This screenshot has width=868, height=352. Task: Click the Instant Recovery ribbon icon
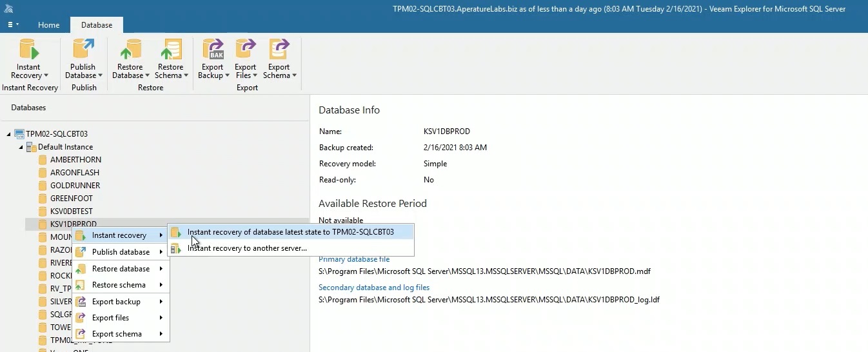[x=29, y=50]
